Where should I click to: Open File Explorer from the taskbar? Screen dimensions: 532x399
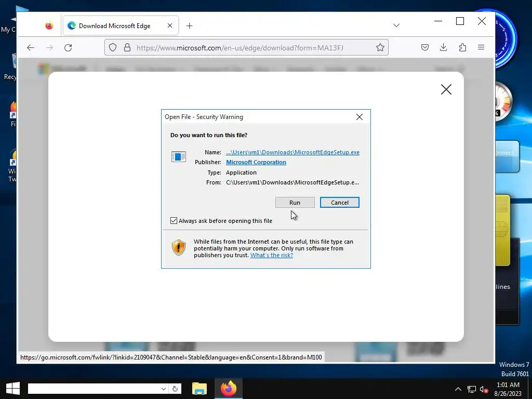click(199, 389)
